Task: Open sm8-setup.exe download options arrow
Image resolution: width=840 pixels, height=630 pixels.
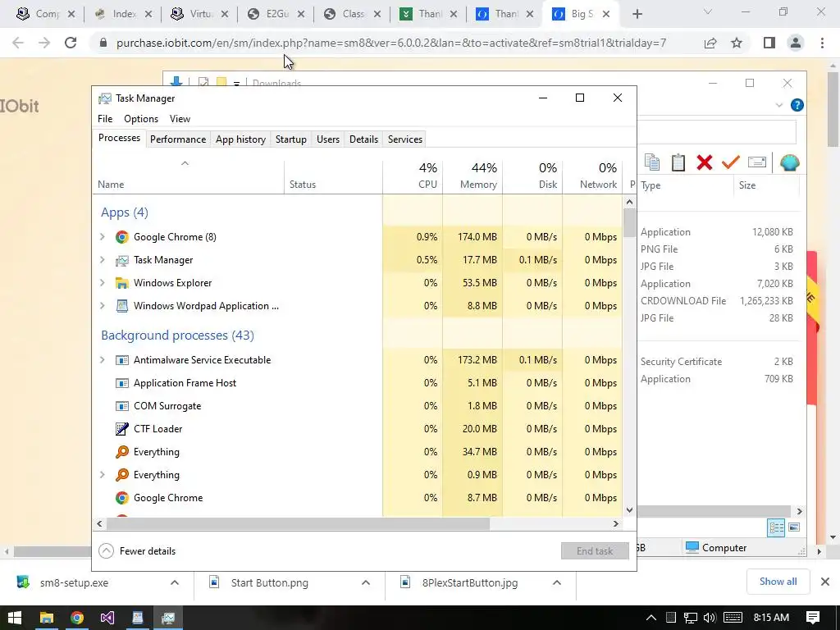Action: pyautogui.click(x=175, y=582)
